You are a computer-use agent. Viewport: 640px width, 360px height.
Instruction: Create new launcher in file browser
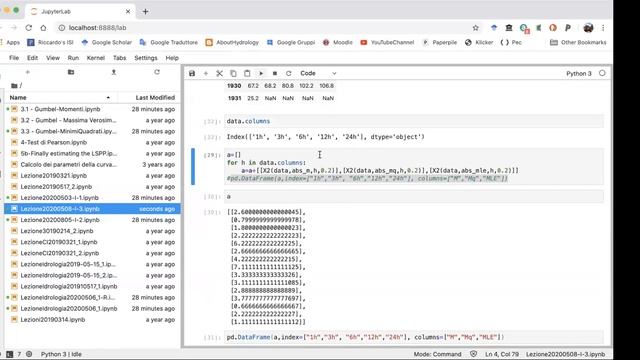[27, 72]
